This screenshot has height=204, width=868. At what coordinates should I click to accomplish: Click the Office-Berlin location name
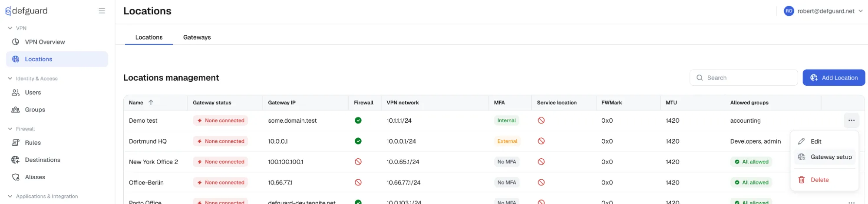pyautogui.click(x=146, y=182)
